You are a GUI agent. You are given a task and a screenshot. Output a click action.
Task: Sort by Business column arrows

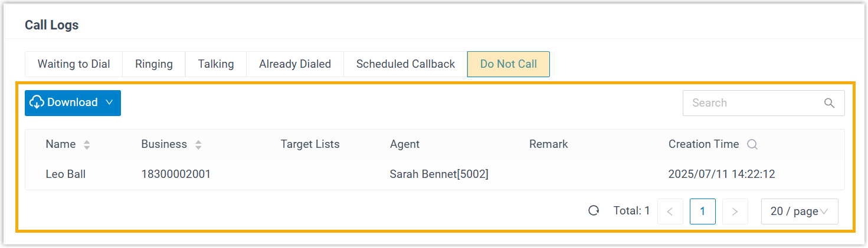click(198, 144)
